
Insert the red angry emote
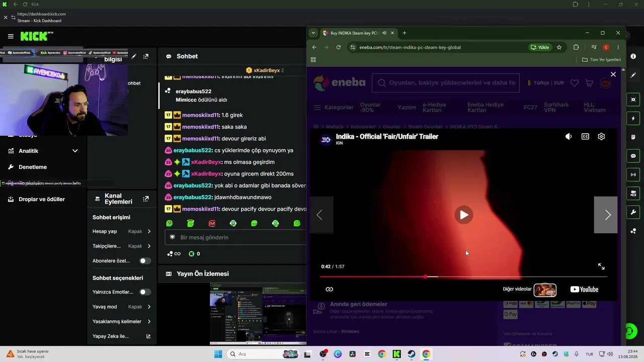(212, 223)
